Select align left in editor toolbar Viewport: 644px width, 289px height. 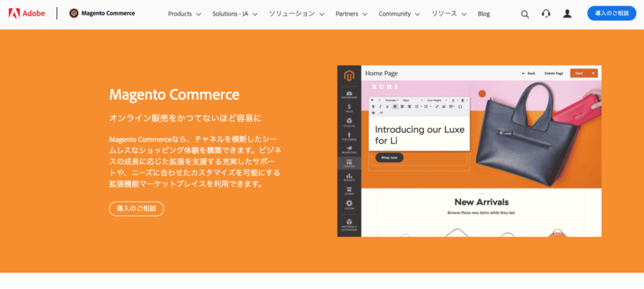click(x=395, y=106)
